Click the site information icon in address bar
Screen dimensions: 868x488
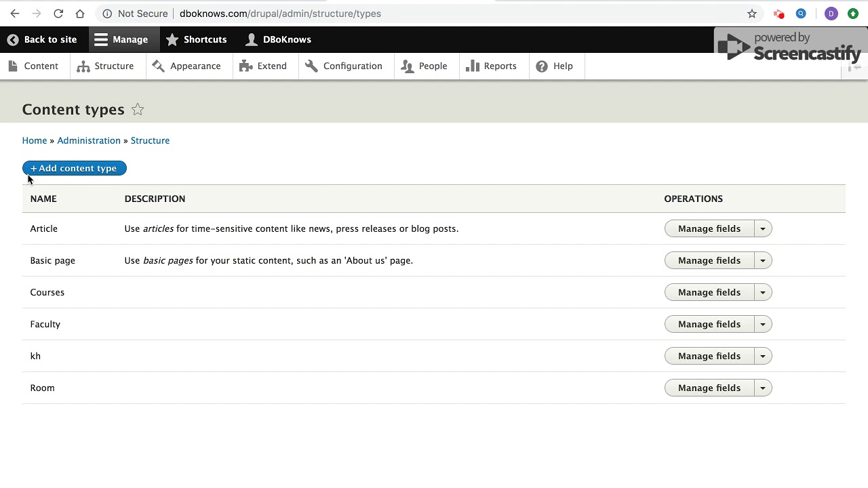[x=107, y=14]
